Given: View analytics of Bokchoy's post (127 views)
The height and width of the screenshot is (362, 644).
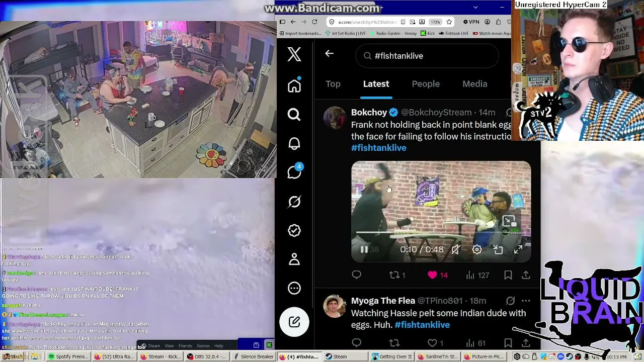Looking at the screenshot, I should [477, 275].
